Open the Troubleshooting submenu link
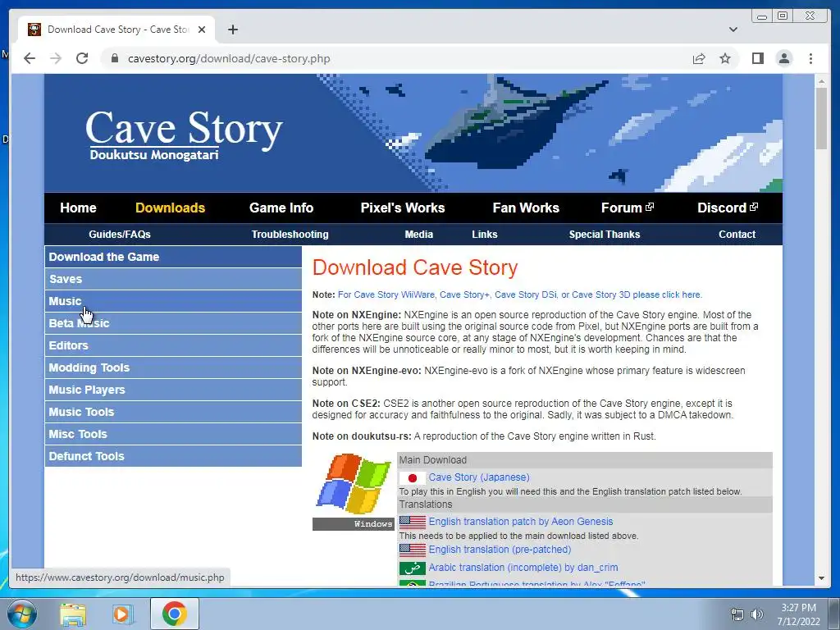Viewport: 840px width, 630px height. 290,234
